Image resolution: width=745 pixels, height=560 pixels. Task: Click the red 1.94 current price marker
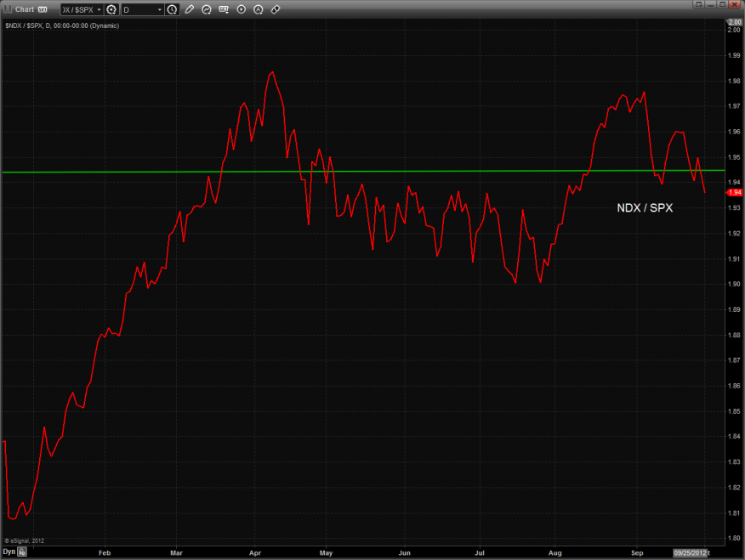pos(735,192)
